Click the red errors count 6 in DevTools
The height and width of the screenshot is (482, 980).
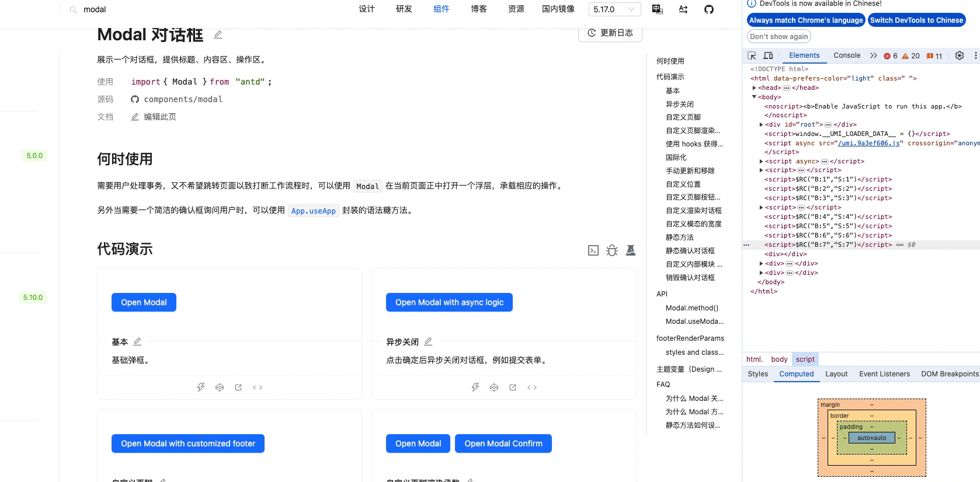pos(891,56)
